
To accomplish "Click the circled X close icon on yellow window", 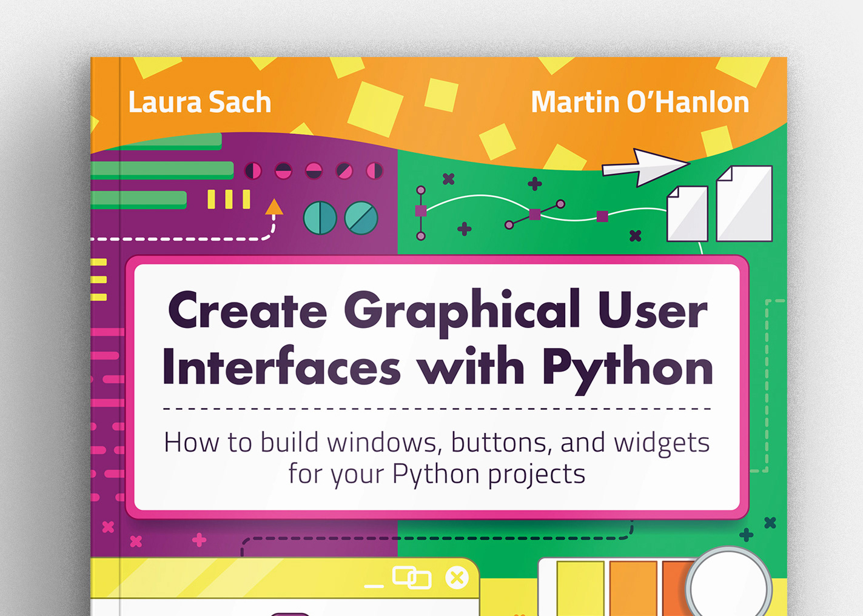I will pyautogui.click(x=457, y=578).
